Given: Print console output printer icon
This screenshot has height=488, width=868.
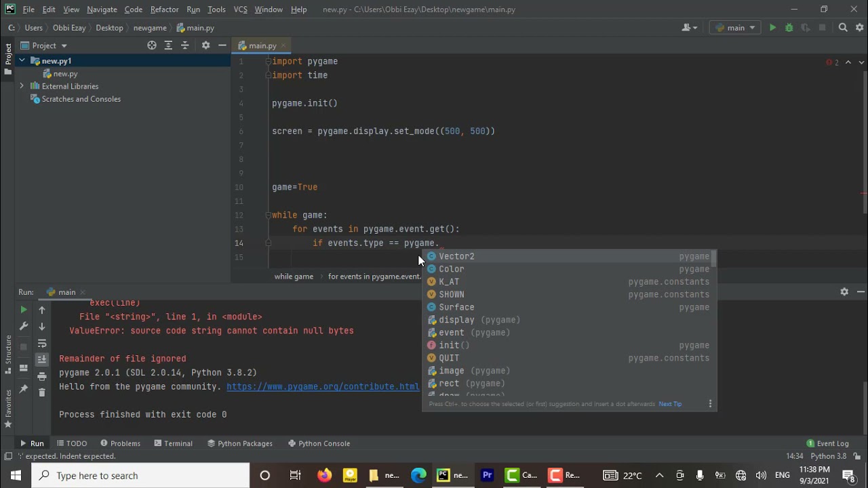Looking at the screenshot, I should [42, 376].
